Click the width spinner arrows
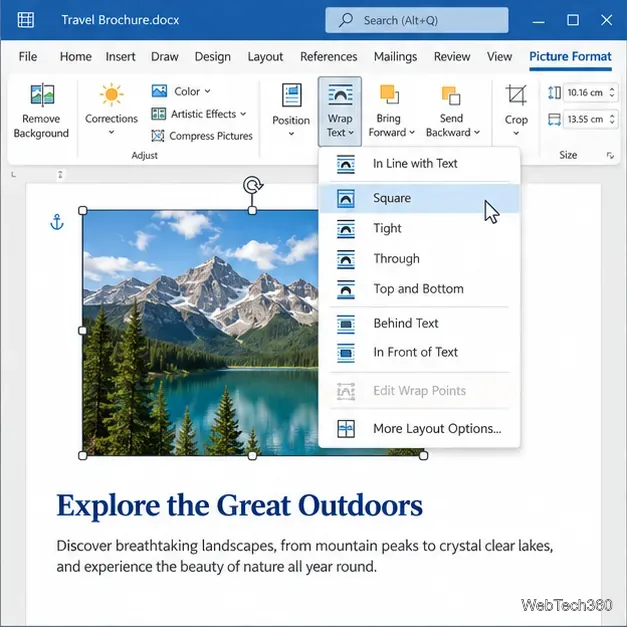 pyautogui.click(x=612, y=119)
